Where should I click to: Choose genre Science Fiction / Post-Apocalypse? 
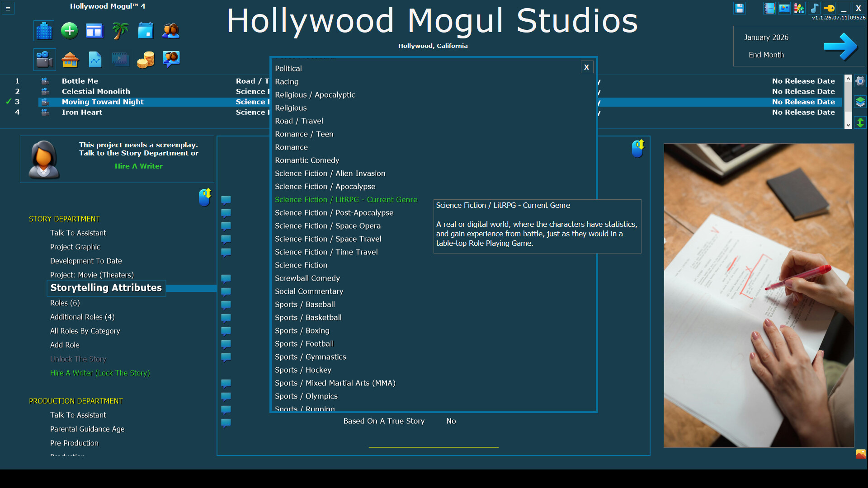[x=334, y=213]
